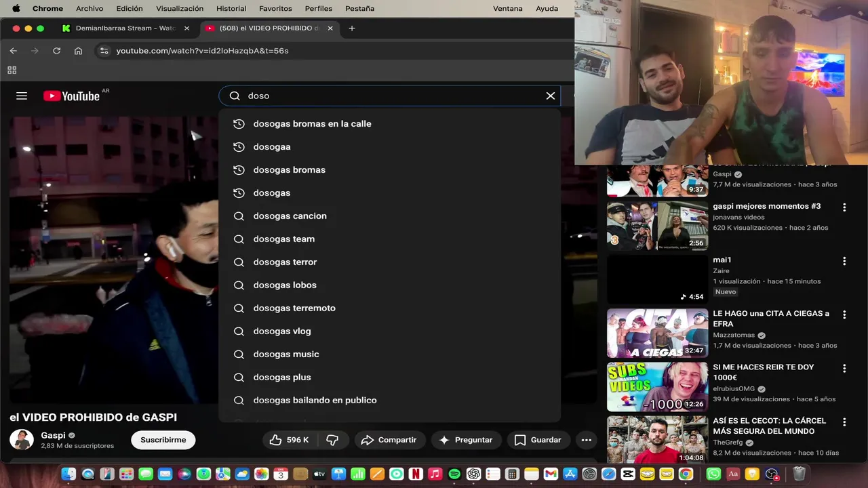This screenshot has height=488, width=868.
Task: Open the Compartir share dialog
Action: pos(389,440)
